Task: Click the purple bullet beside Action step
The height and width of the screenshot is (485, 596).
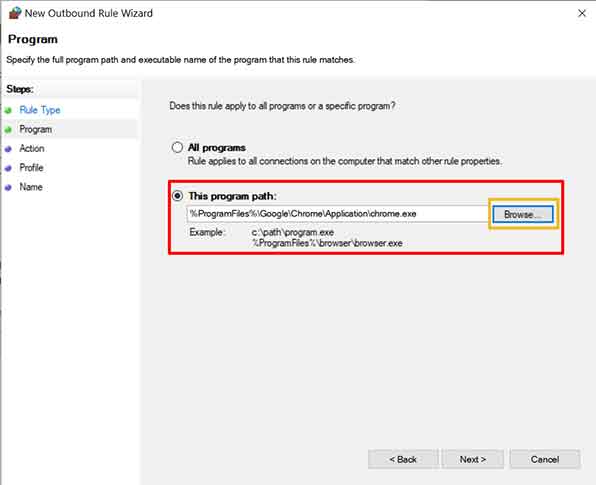Action: pyautogui.click(x=8, y=149)
